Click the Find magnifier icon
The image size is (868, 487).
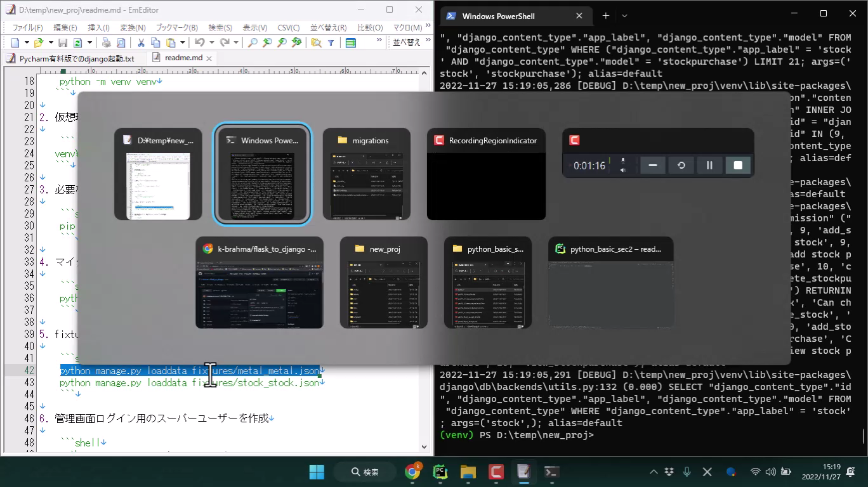253,42
